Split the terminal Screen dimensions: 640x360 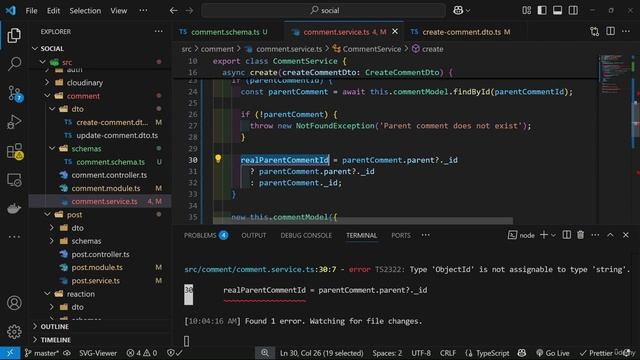pyautogui.click(x=567, y=235)
